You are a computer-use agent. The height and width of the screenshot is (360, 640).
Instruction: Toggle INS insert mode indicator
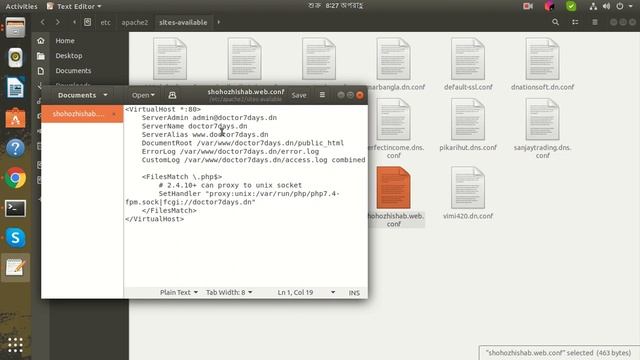(x=354, y=293)
